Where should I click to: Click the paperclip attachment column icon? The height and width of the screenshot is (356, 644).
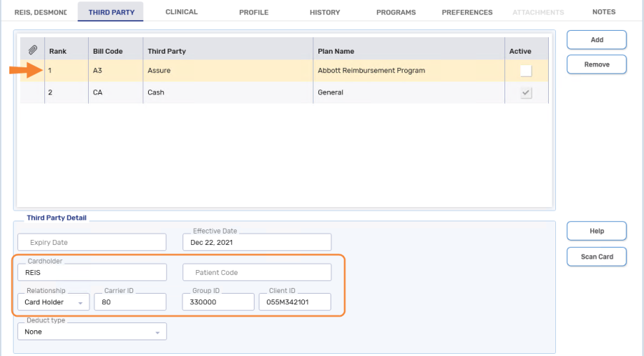point(32,51)
